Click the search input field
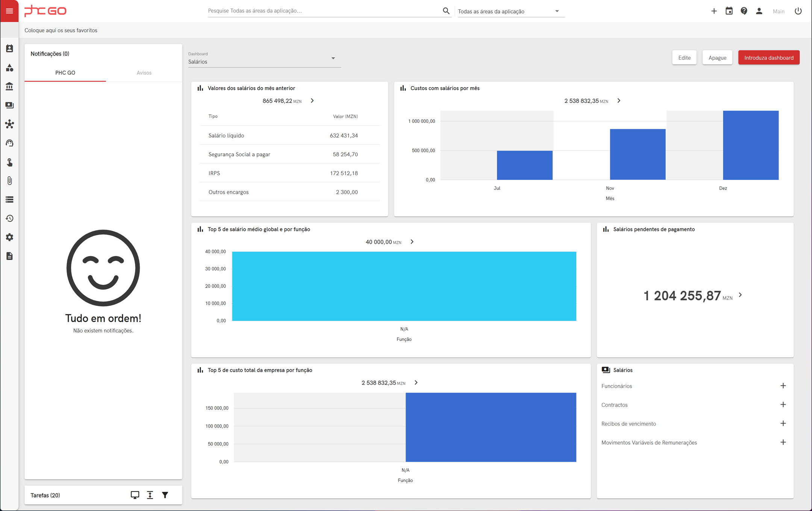Screen dimensions: 812x511 tap(324, 11)
